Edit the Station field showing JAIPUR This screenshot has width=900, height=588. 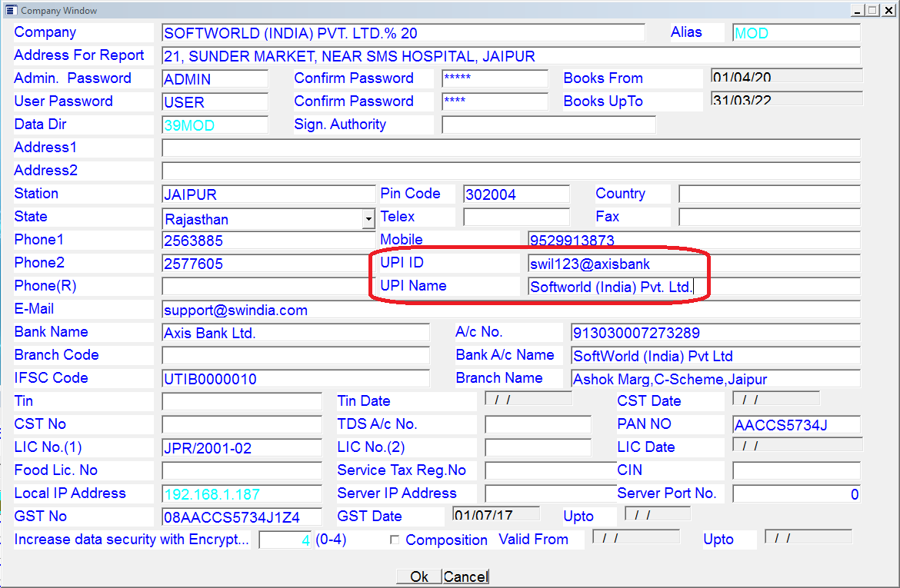(x=268, y=194)
